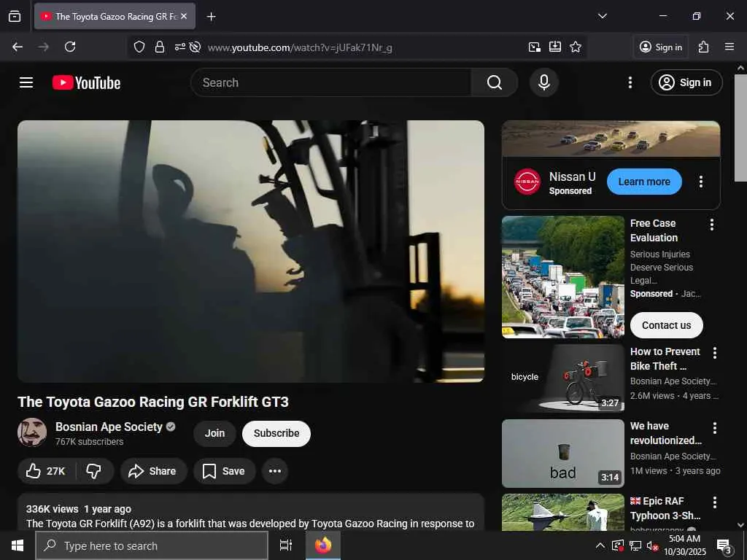Click muted volume icon in tray

(652, 545)
